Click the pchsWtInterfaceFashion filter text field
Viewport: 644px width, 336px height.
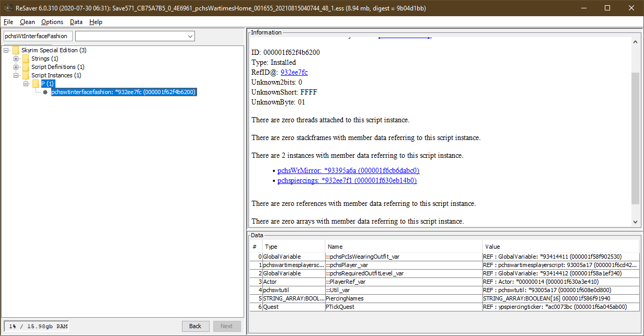[38, 36]
